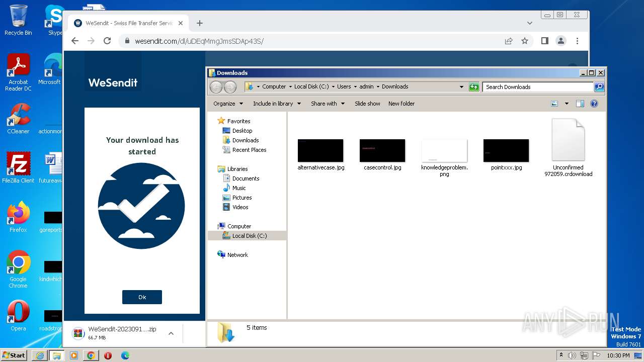Viewport: 644px width, 362px height.
Task: Select Desktop under Favorites
Action: tap(242, 131)
